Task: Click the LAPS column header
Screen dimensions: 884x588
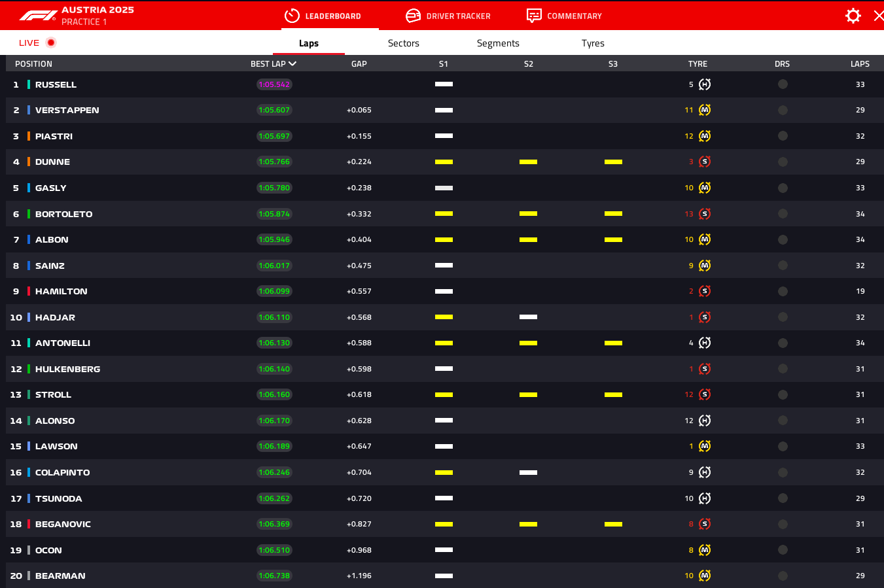Action: pyautogui.click(x=860, y=63)
